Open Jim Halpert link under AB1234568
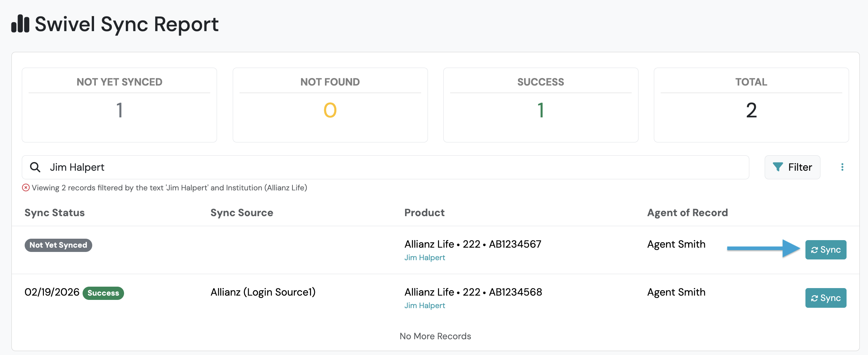The image size is (868, 355). click(x=425, y=306)
